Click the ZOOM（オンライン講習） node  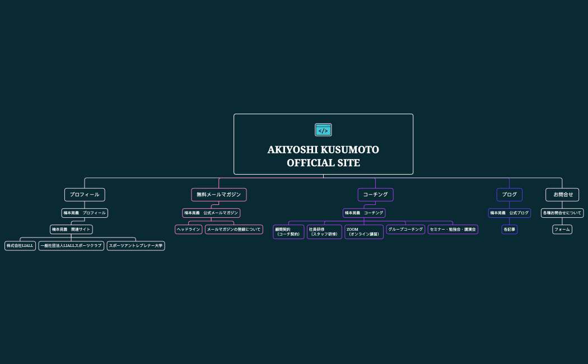coord(364,232)
